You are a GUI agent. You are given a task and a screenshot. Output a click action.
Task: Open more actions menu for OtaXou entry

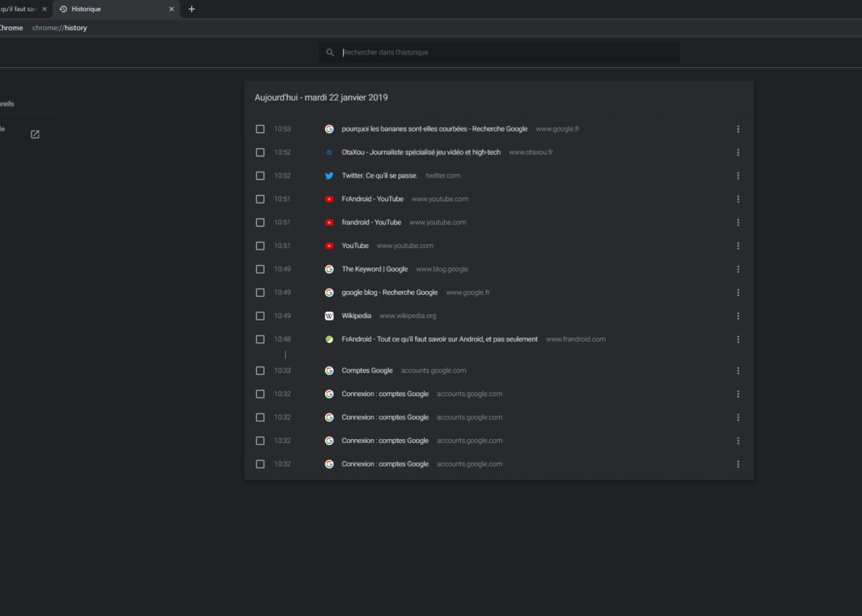(738, 153)
